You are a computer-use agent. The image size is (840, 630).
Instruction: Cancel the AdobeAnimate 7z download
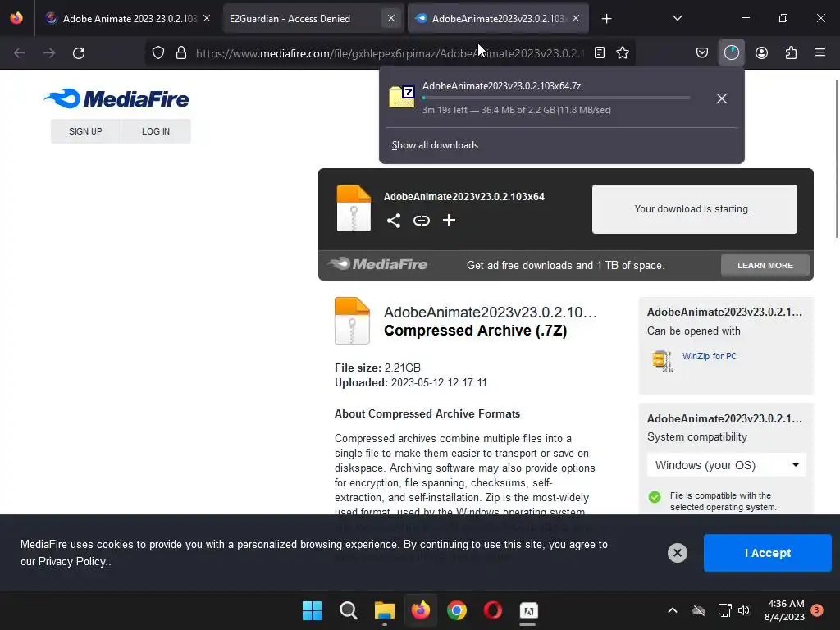click(722, 98)
